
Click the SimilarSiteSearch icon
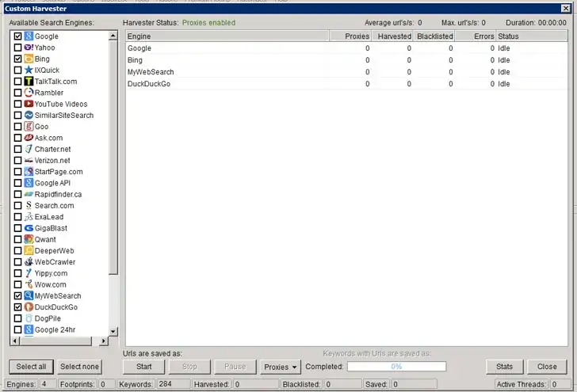[29, 115]
